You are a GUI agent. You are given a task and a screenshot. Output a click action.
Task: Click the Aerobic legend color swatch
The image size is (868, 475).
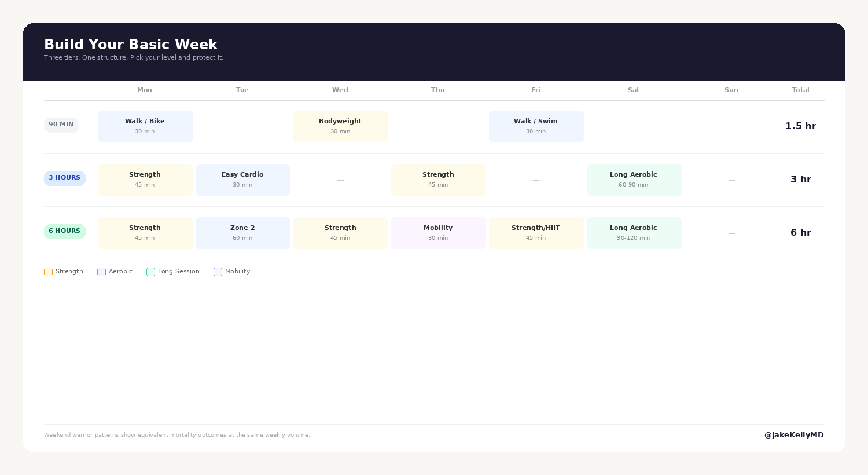101,272
